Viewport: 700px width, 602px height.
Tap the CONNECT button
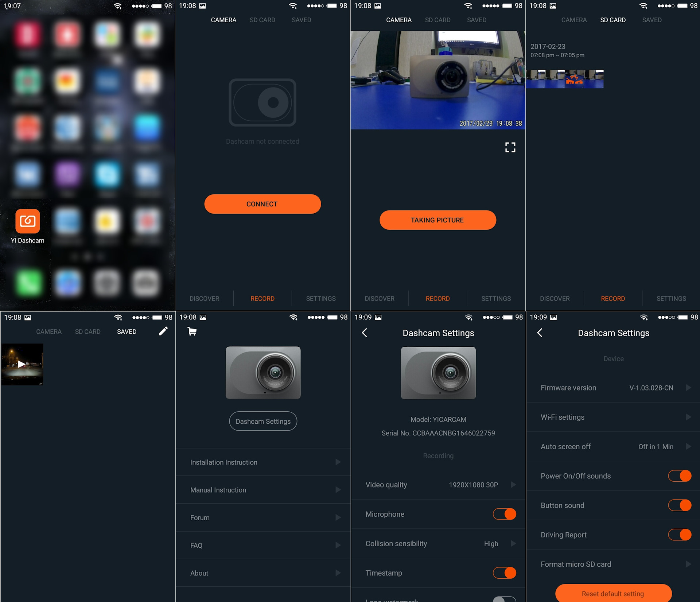[x=262, y=204]
